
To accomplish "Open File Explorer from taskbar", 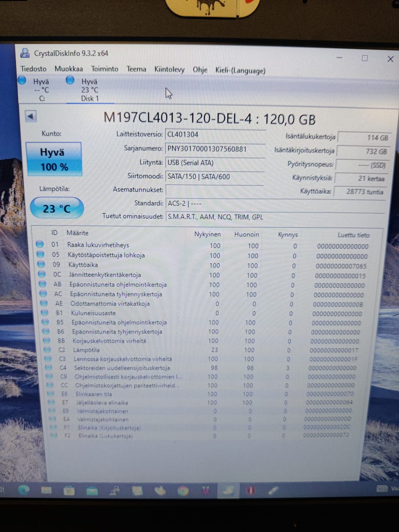I will (46, 490).
